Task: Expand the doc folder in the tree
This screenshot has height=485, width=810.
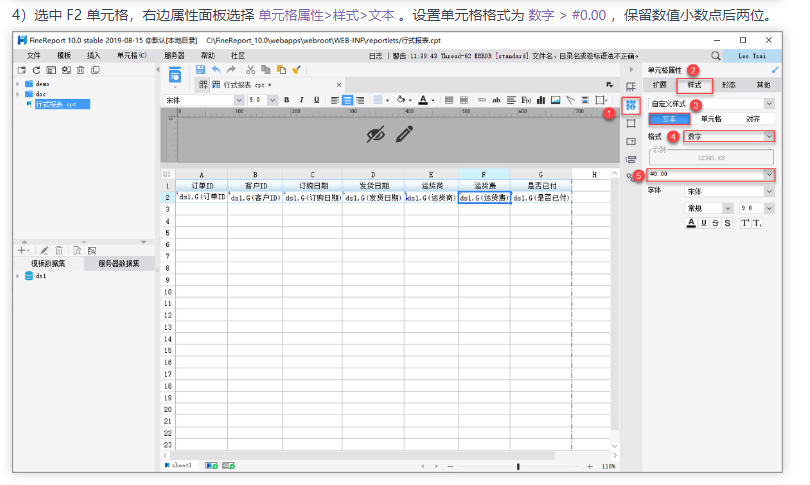Action: pyautogui.click(x=18, y=94)
